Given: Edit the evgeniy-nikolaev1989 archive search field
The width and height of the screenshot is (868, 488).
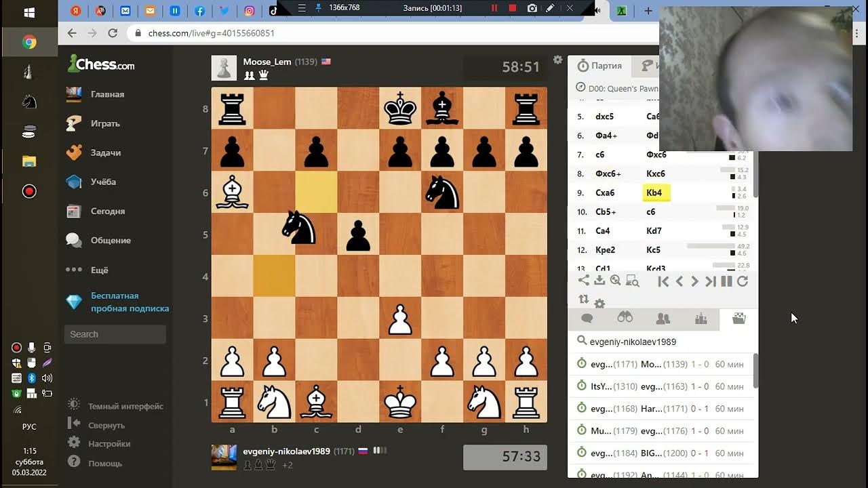Looking at the screenshot, I should 663,342.
